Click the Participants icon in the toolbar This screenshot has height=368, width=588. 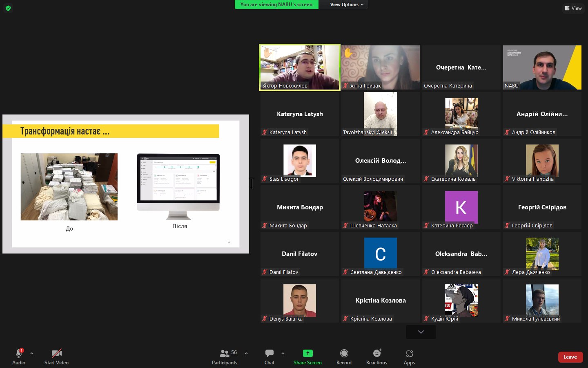224,353
